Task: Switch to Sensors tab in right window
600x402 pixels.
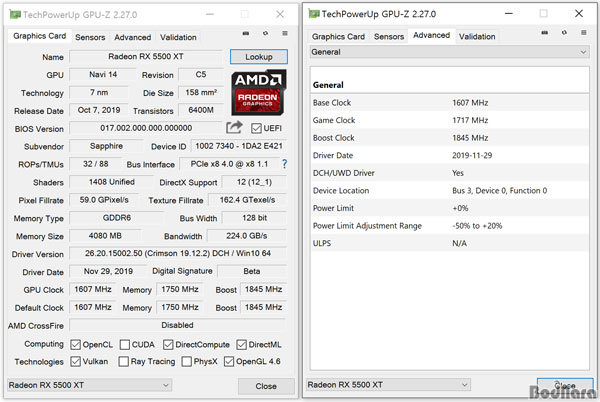Action: pos(389,36)
